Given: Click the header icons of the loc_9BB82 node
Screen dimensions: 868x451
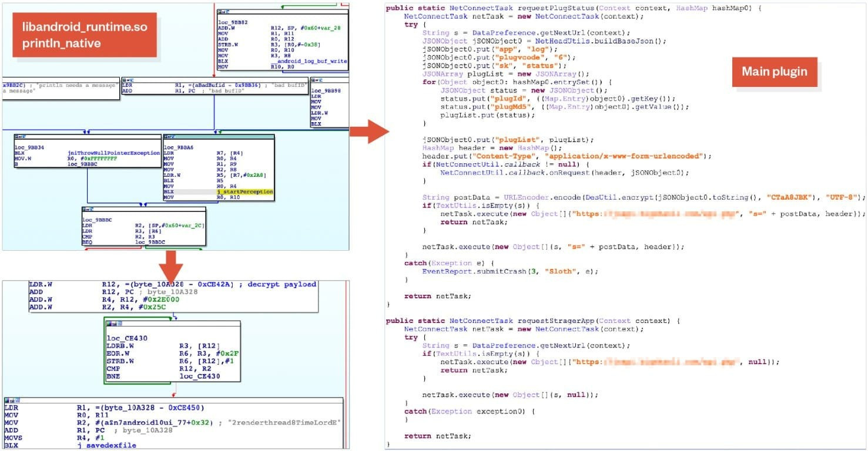Looking at the screenshot, I should (x=224, y=11).
